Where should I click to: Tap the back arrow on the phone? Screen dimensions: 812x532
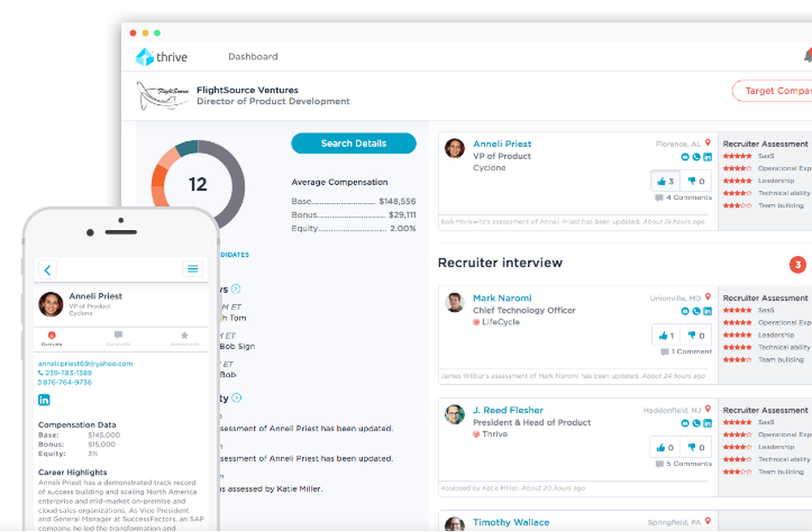point(48,270)
